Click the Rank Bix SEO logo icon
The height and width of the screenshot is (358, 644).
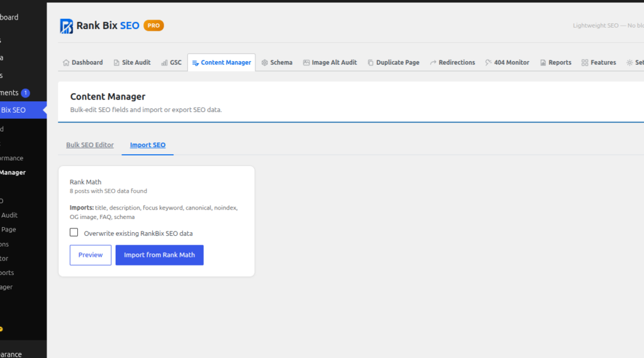click(66, 26)
